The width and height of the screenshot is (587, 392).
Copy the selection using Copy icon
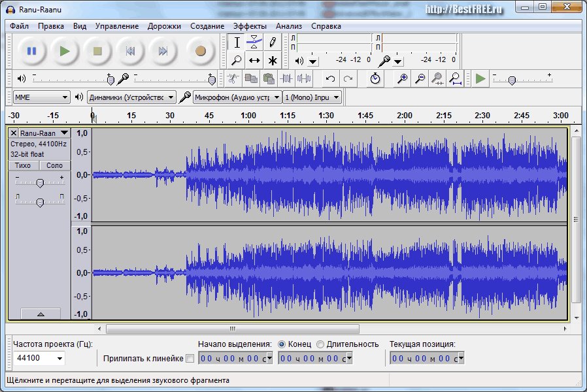(x=250, y=78)
